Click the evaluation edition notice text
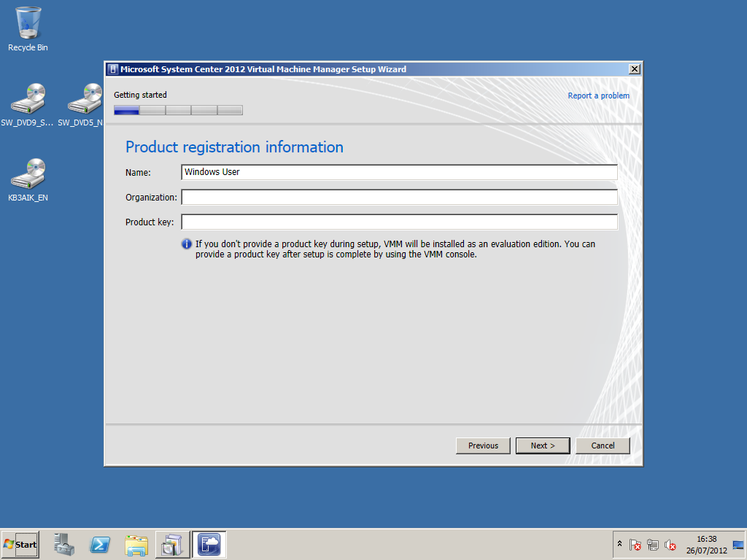This screenshot has width=747, height=560. pyautogui.click(x=395, y=249)
